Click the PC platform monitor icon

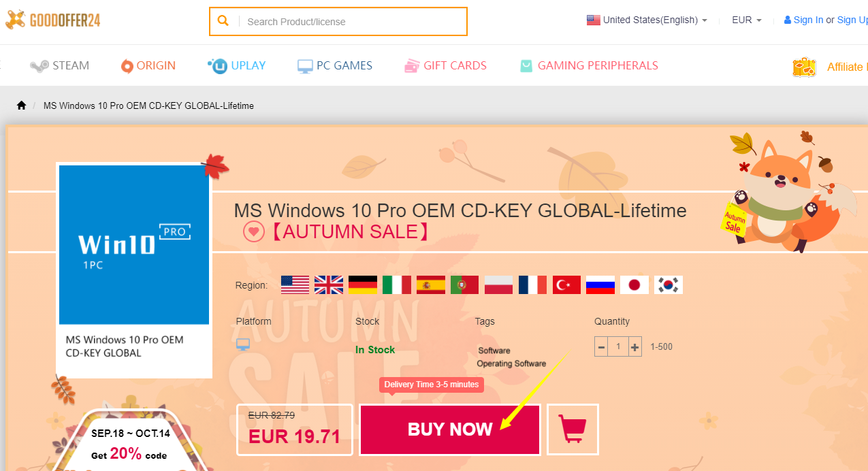[243, 344]
